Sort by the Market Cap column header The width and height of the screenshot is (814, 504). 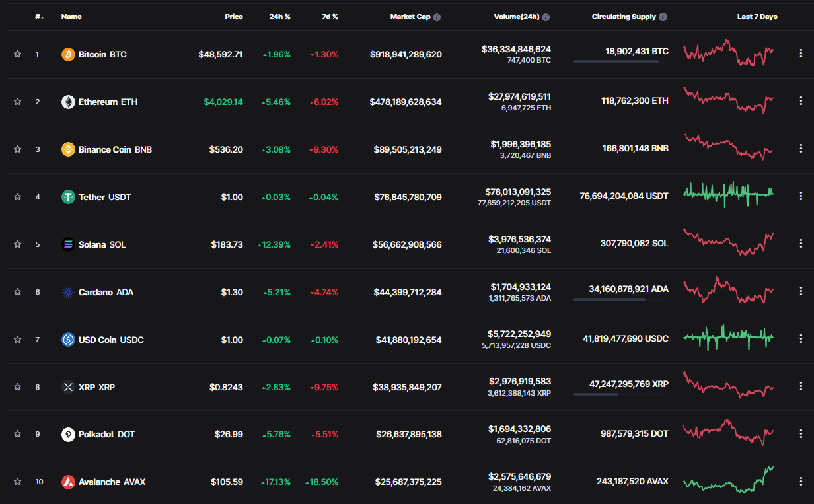410,17
